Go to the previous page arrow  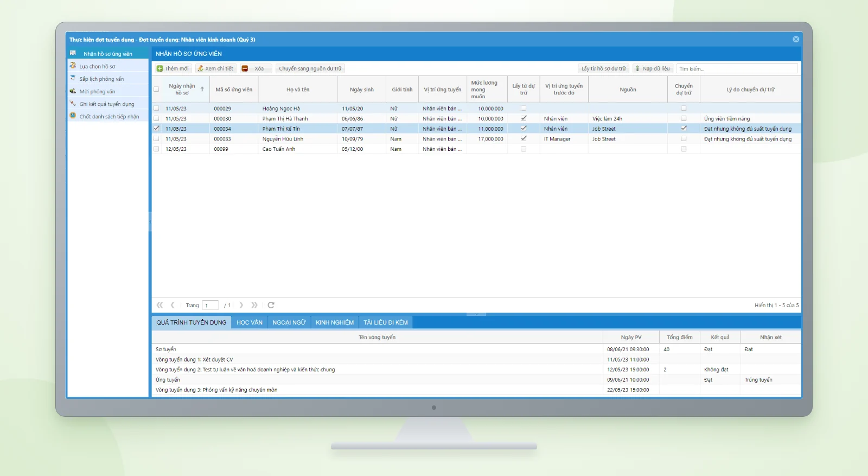173,305
